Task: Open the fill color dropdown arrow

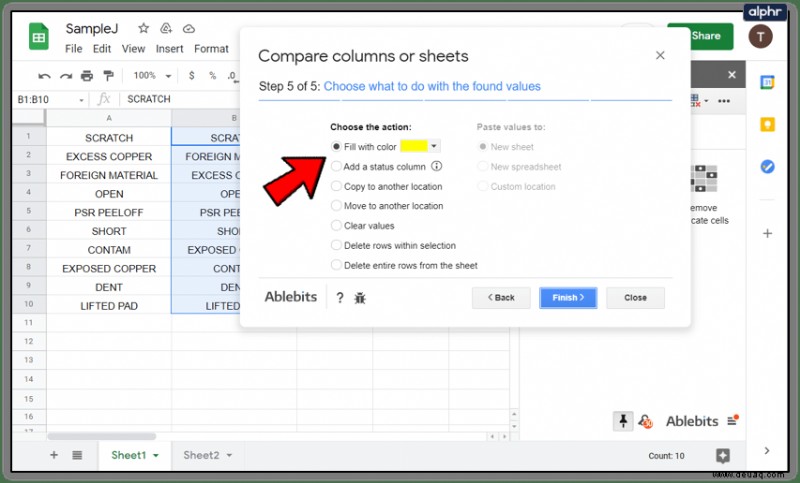Action: point(434,146)
